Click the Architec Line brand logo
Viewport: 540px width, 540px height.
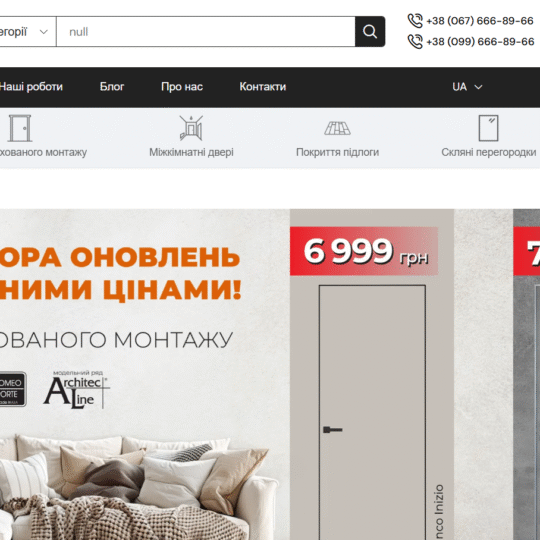click(x=77, y=390)
